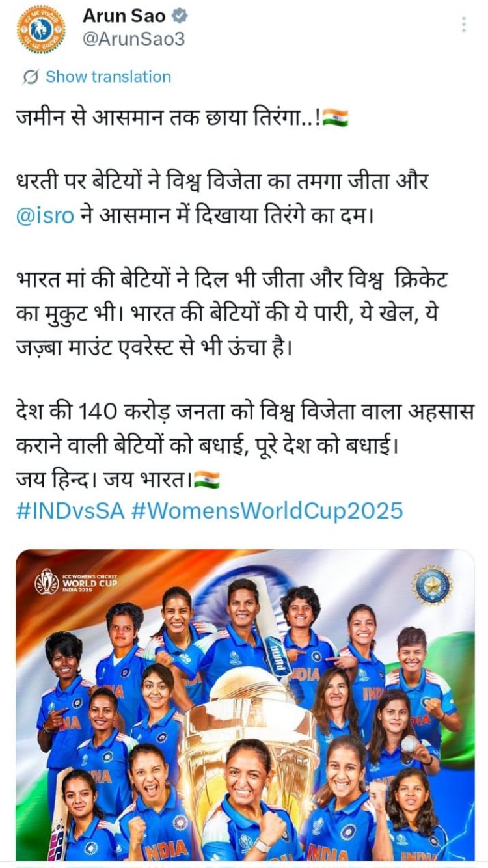Click the line जय हिन्द। जय भारत
The image size is (488, 868).
(x=118, y=480)
